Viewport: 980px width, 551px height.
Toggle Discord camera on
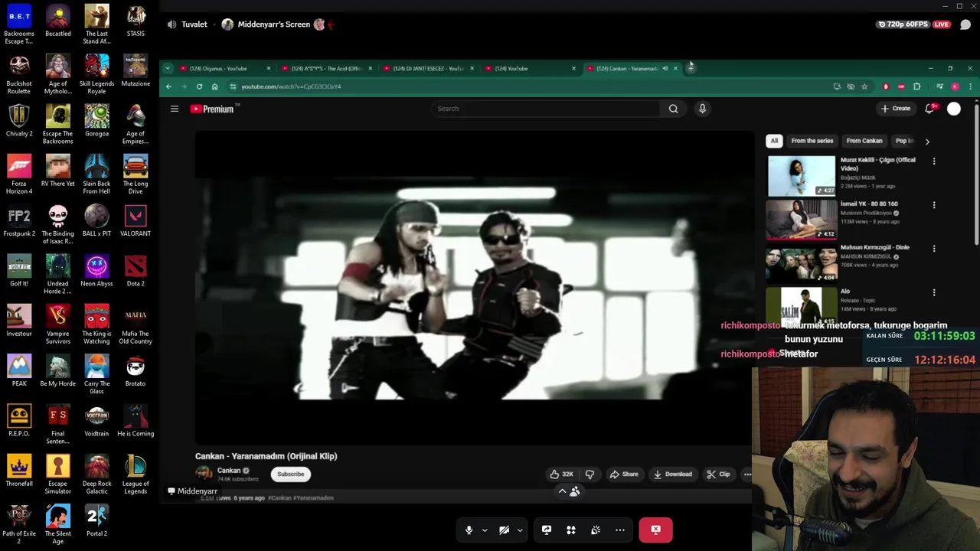504,530
